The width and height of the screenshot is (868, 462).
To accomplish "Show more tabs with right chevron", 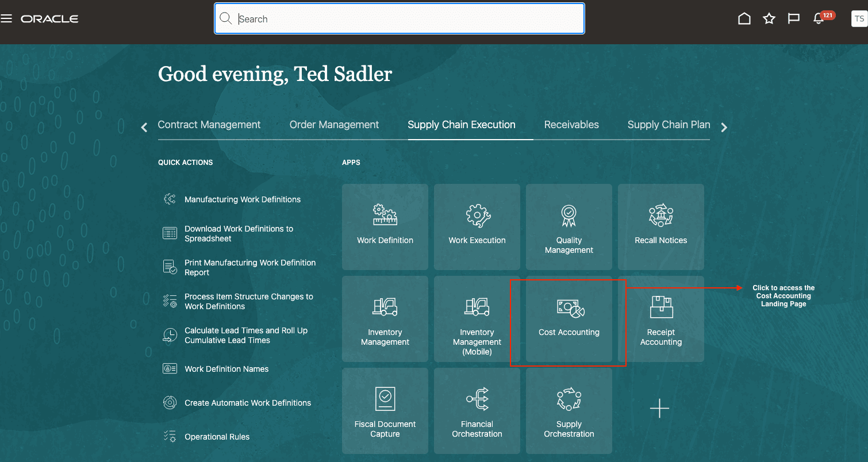I will (724, 127).
